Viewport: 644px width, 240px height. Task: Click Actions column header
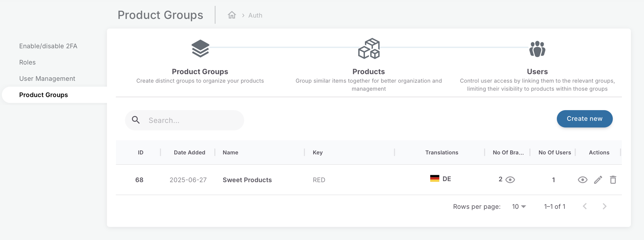[x=599, y=152]
